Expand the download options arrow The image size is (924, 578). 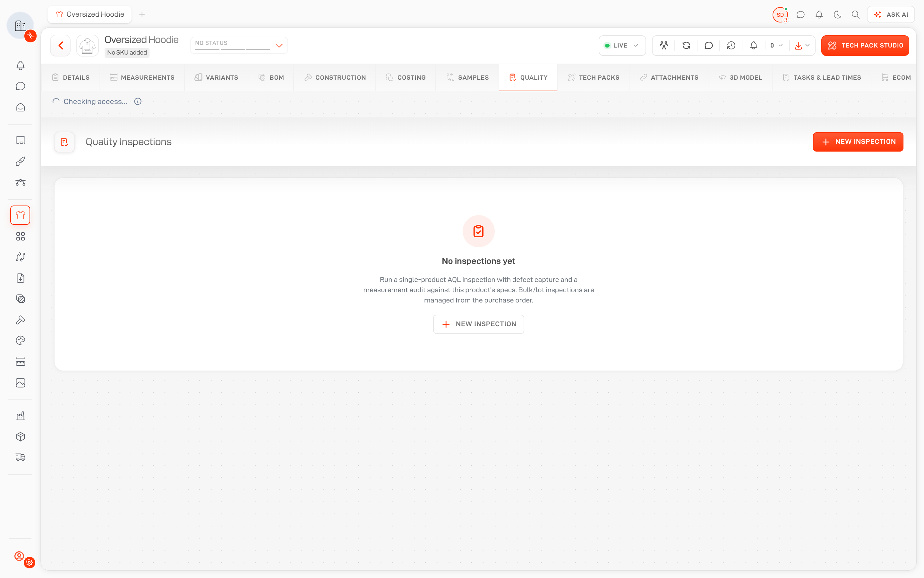click(808, 46)
